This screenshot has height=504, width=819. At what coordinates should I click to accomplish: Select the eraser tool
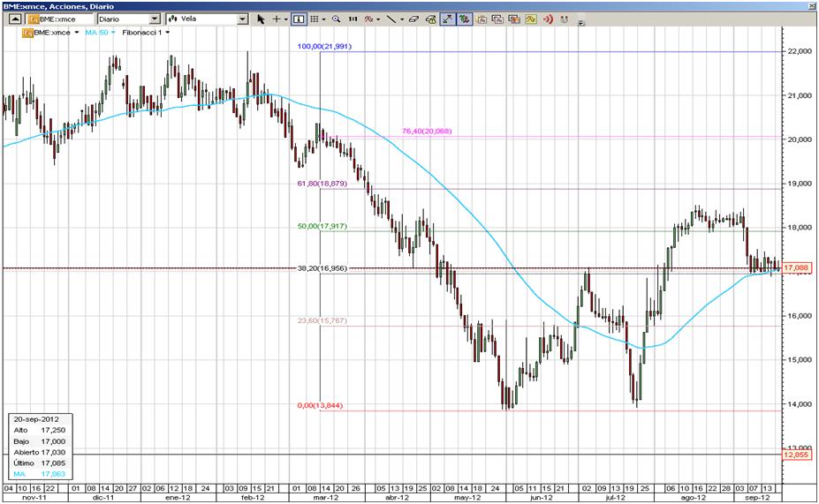click(x=413, y=19)
